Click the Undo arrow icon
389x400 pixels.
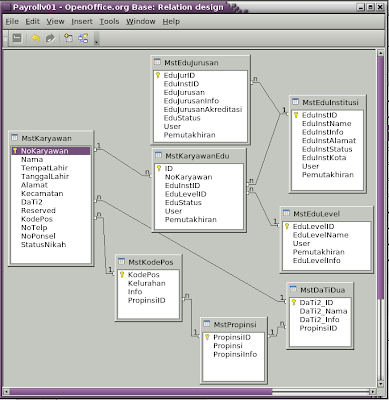tap(36, 38)
